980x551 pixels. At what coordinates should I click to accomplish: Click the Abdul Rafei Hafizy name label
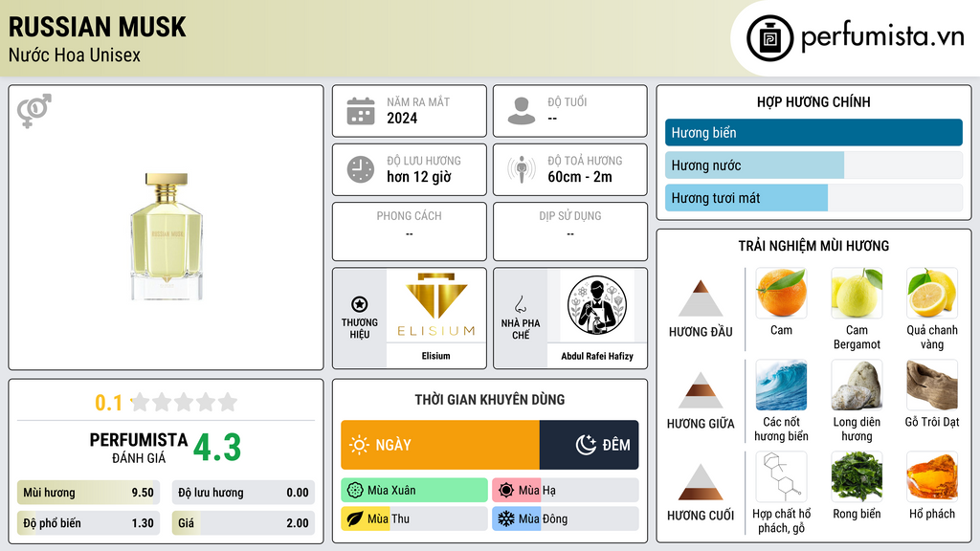[x=597, y=356]
